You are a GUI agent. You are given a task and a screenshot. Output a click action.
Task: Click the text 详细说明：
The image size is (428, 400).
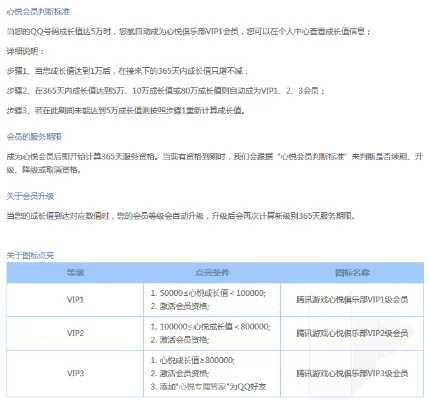click(25, 51)
